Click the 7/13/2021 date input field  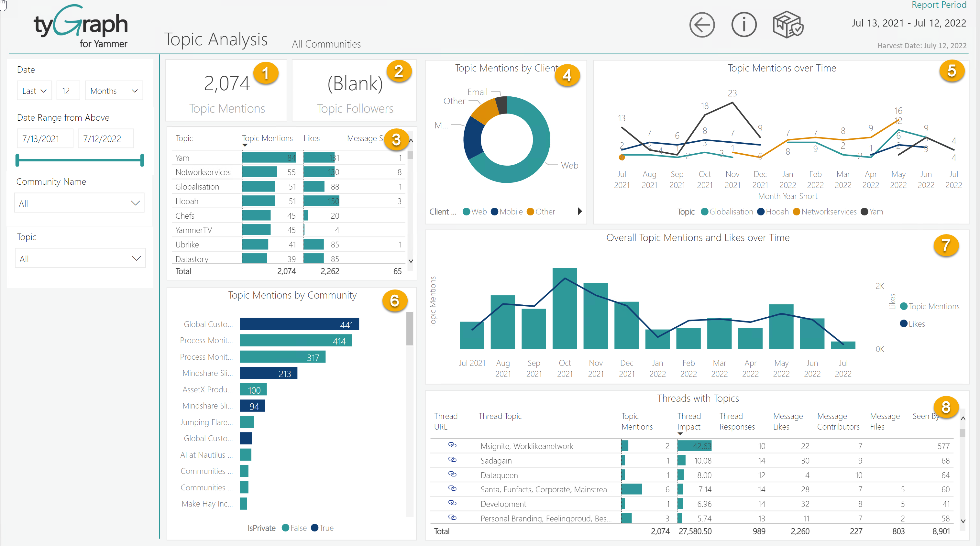(x=45, y=138)
